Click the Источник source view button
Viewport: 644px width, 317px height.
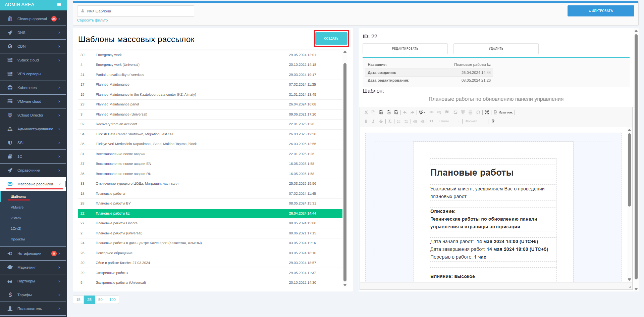coord(503,112)
